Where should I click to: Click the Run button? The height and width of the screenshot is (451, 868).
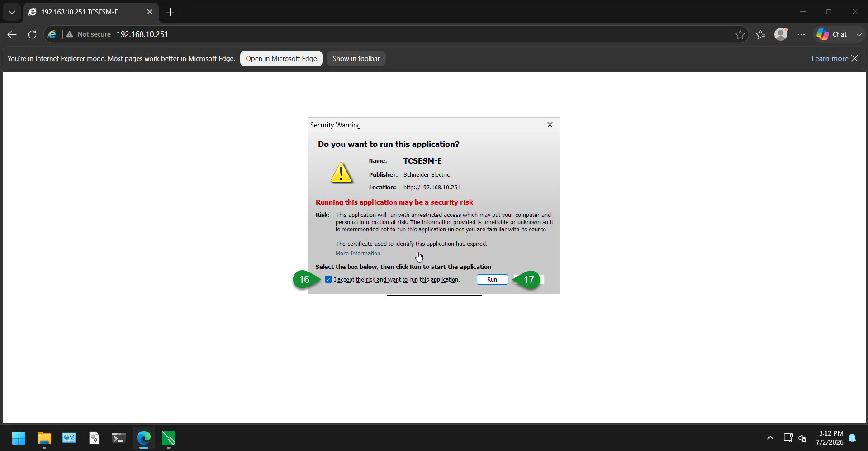point(492,280)
